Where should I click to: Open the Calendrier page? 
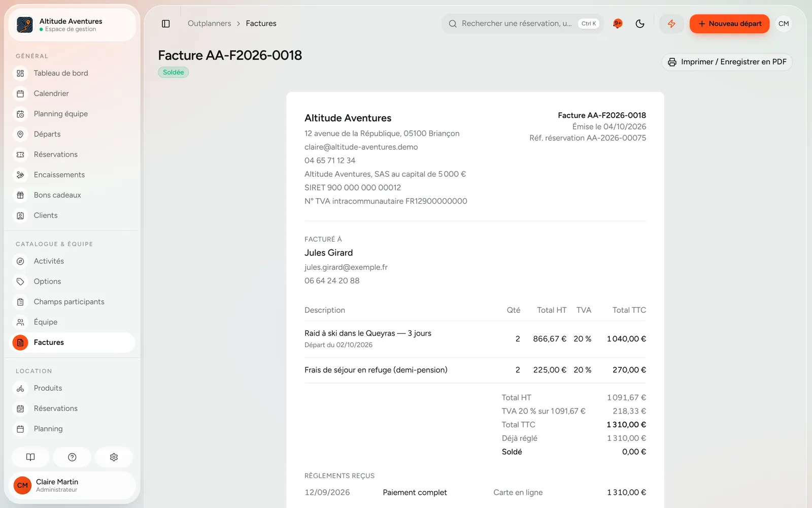point(73,93)
